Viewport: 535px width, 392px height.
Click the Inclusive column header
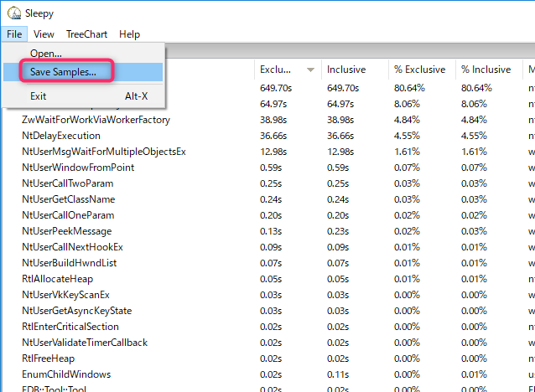pyautogui.click(x=355, y=70)
